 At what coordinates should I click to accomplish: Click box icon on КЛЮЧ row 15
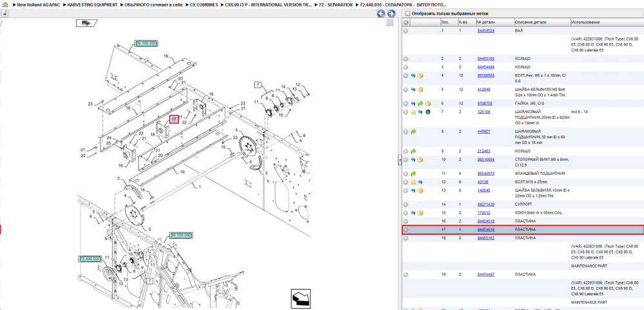(421, 214)
